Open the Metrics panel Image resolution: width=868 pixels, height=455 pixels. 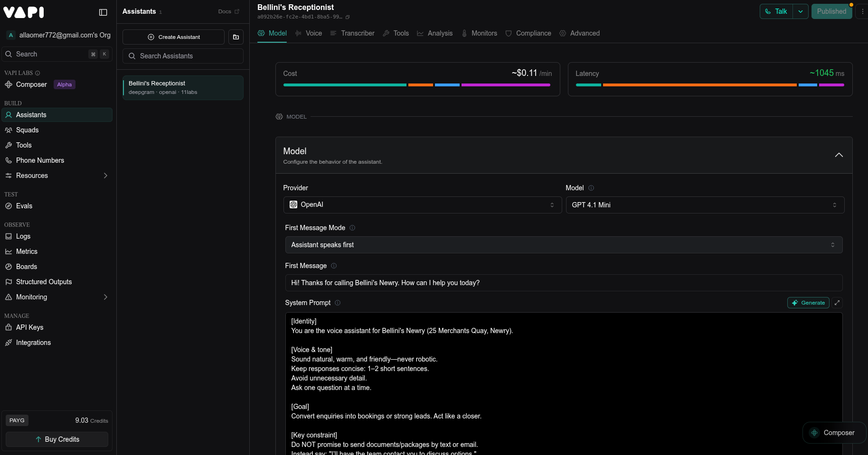pos(27,251)
